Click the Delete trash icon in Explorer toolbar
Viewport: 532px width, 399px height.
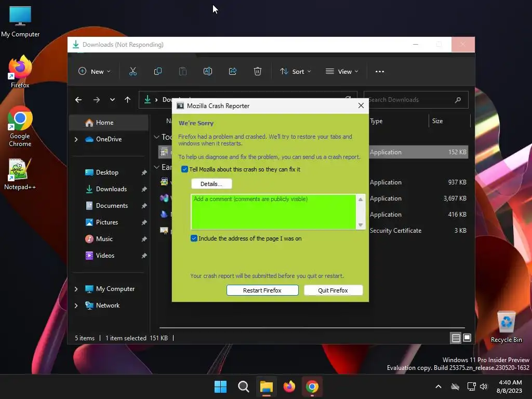(258, 71)
